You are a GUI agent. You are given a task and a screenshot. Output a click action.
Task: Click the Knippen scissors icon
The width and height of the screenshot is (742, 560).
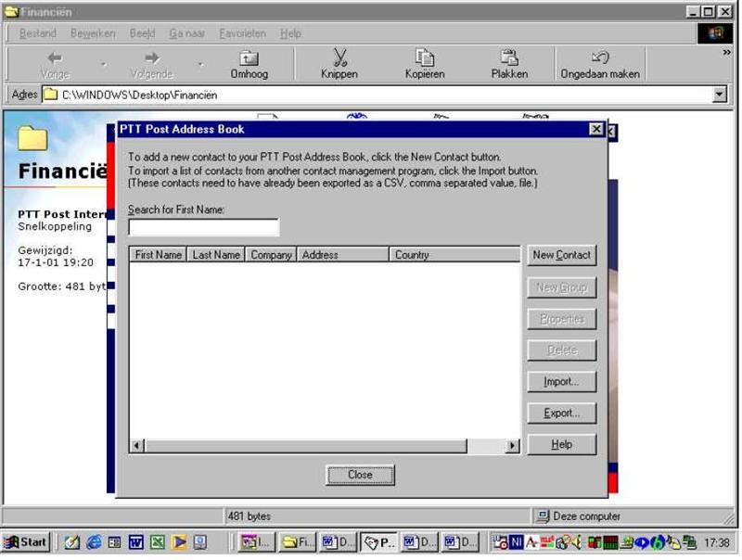tap(339, 57)
